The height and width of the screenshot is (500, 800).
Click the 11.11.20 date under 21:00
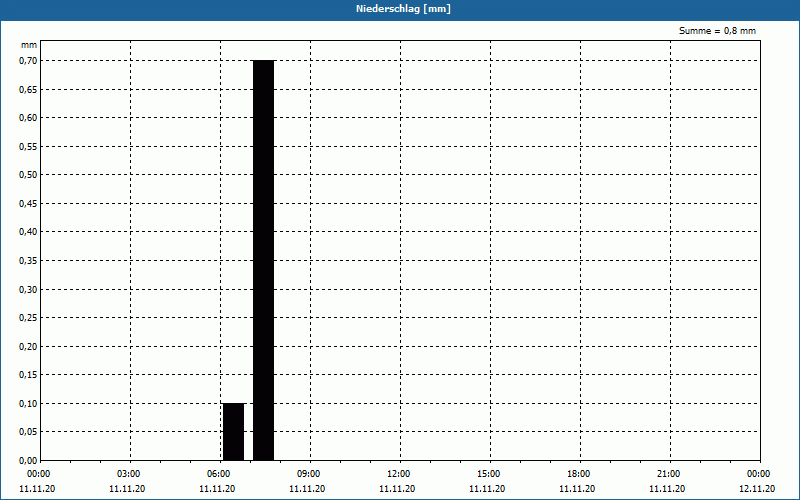click(x=667, y=489)
